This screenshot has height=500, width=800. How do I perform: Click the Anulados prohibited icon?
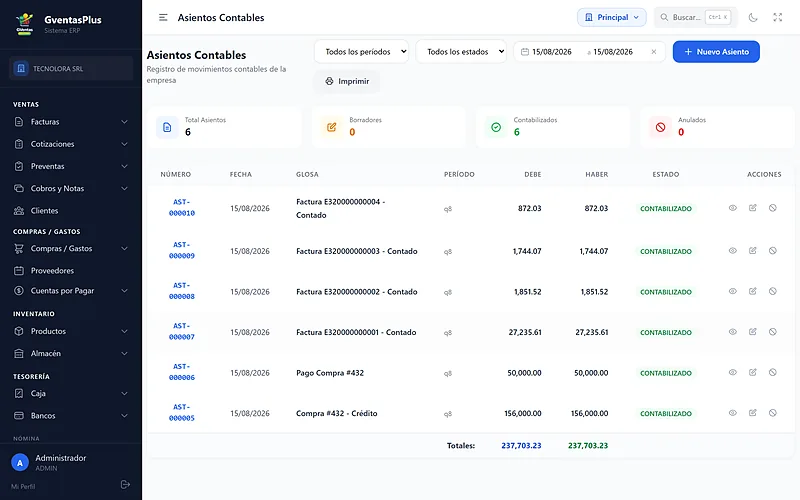[660, 127]
